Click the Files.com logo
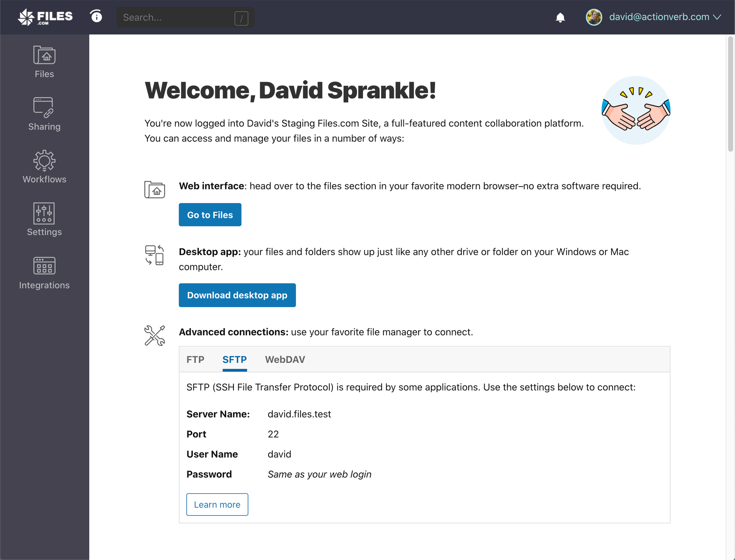Screen dimensions: 735x560 tap(45, 17)
